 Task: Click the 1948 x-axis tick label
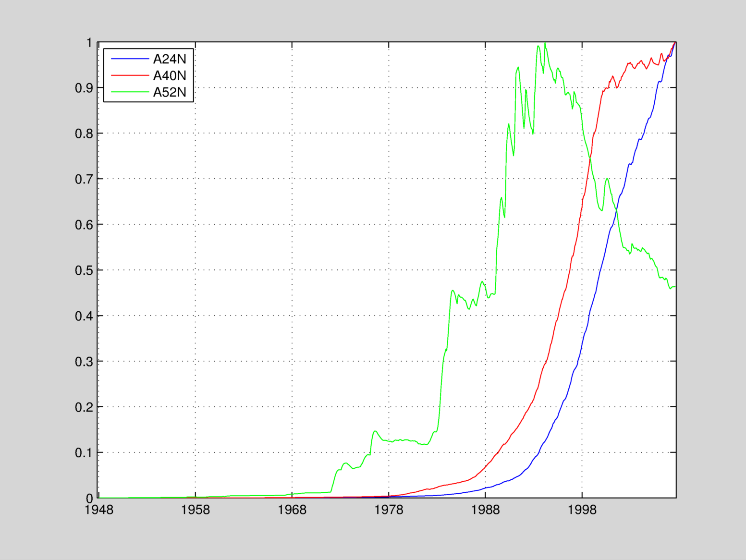[x=98, y=510]
